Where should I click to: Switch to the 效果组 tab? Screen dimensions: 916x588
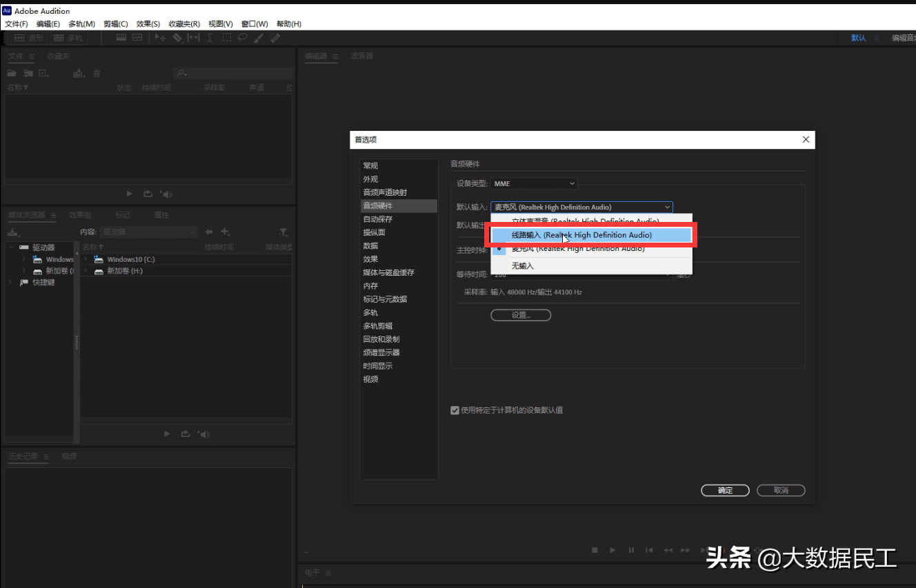(x=80, y=215)
